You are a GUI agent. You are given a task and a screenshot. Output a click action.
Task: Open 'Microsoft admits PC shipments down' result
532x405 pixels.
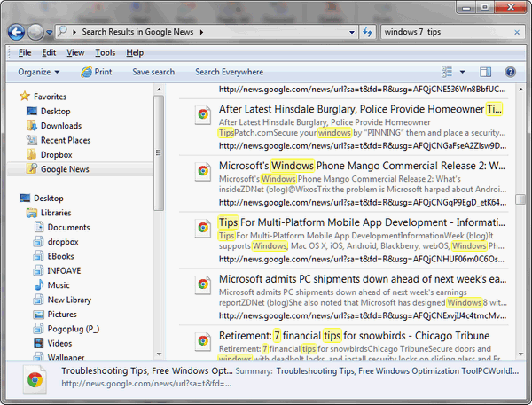click(x=363, y=279)
